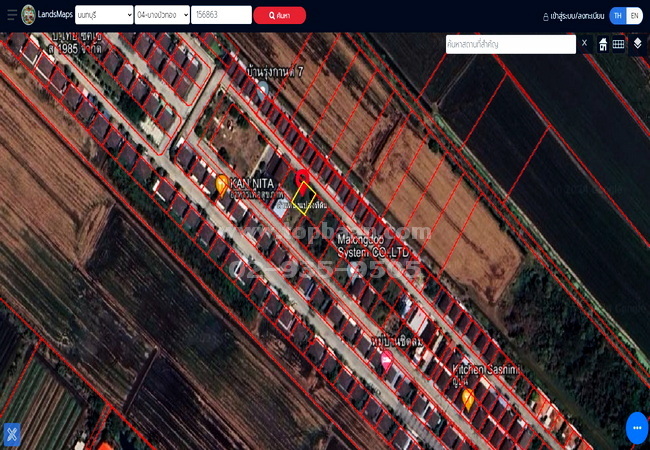Switch language to EN
The height and width of the screenshot is (450, 650).
click(x=634, y=16)
